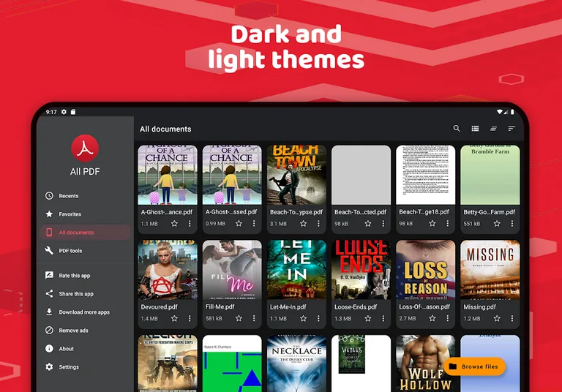Open Recents in the sidebar

coord(86,196)
